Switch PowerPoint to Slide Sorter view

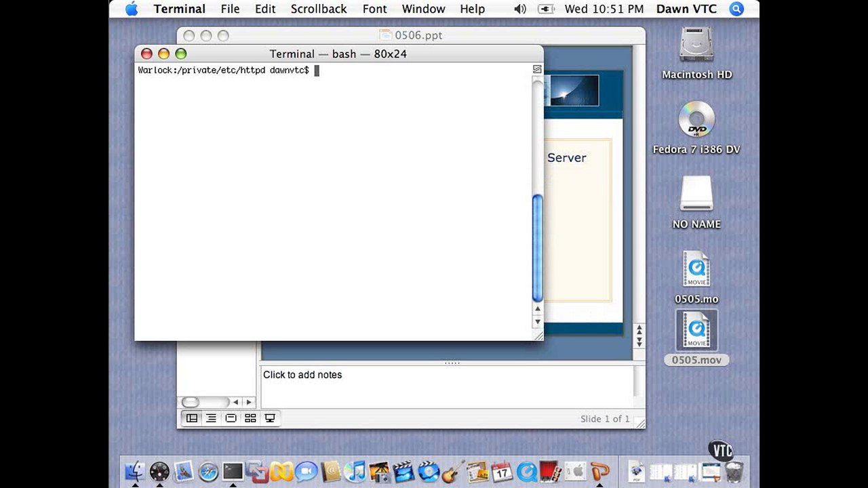coord(250,418)
